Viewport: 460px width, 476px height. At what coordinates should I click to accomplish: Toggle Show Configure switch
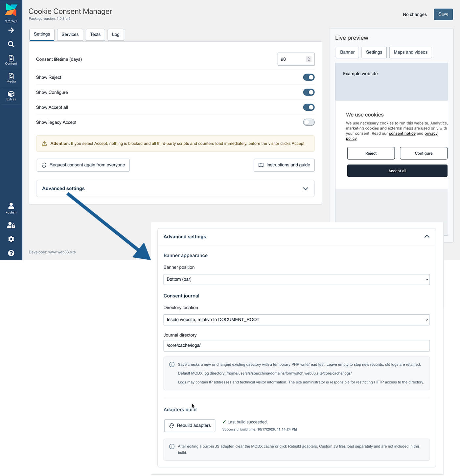click(309, 92)
